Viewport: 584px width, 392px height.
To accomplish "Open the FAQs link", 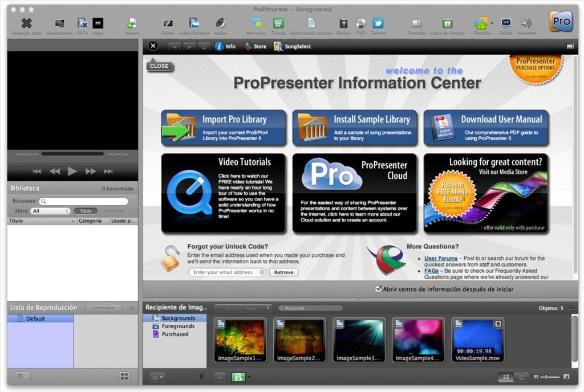I will point(431,271).
